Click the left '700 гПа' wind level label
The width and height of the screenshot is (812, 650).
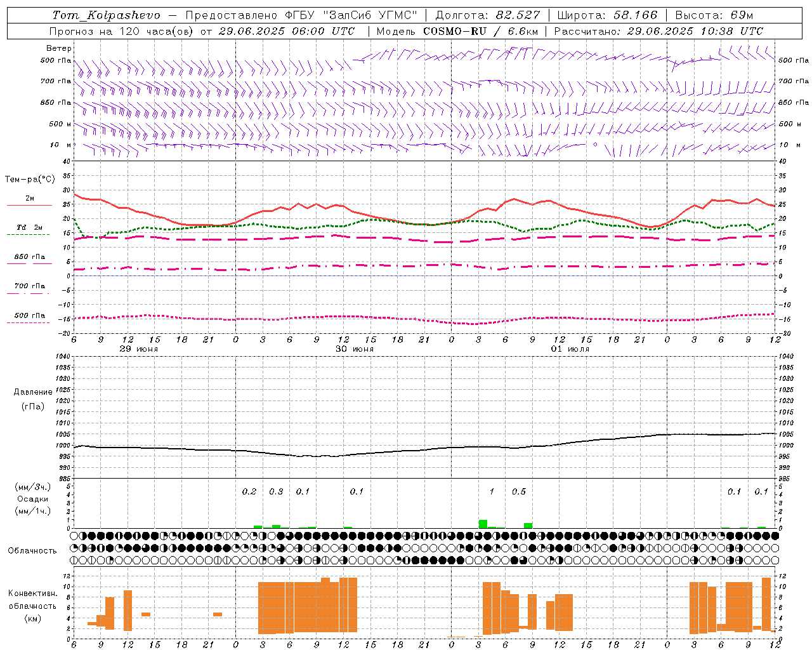click(56, 81)
